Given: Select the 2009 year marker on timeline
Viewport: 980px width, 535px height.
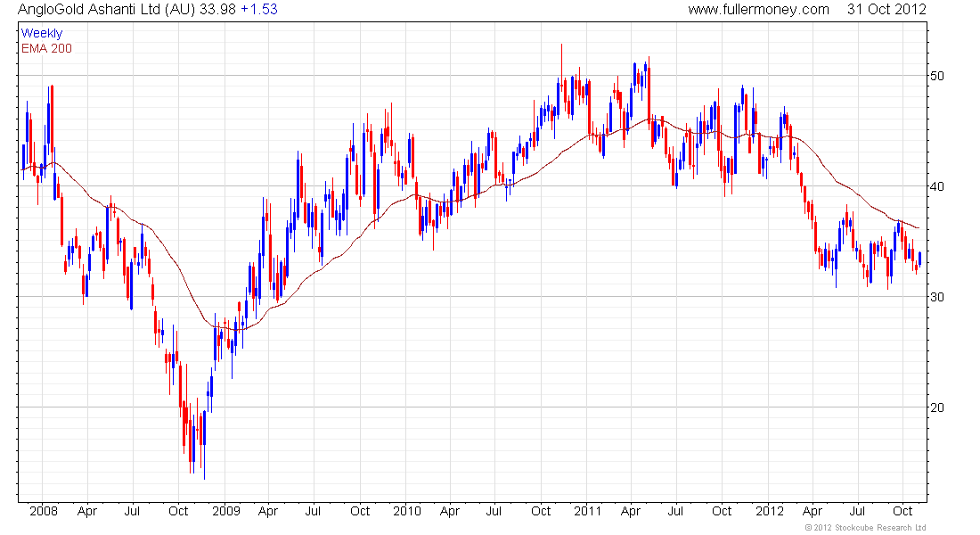Looking at the screenshot, I should [225, 511].
